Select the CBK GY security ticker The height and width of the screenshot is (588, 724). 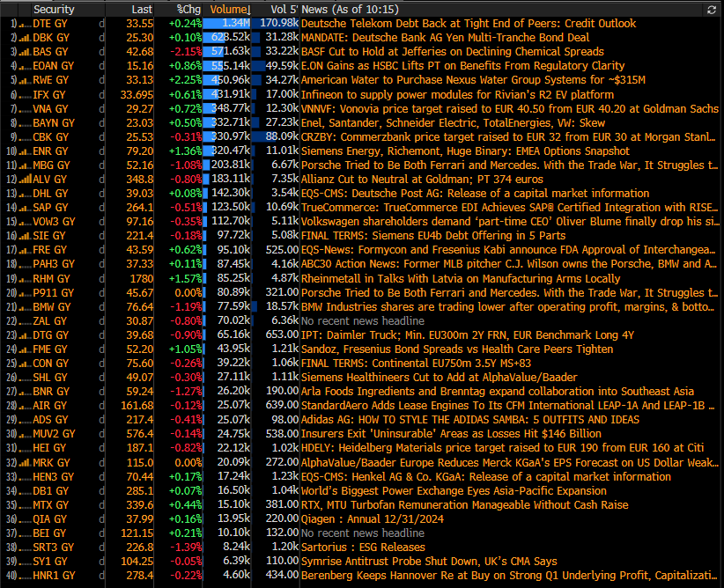[50, 137]
